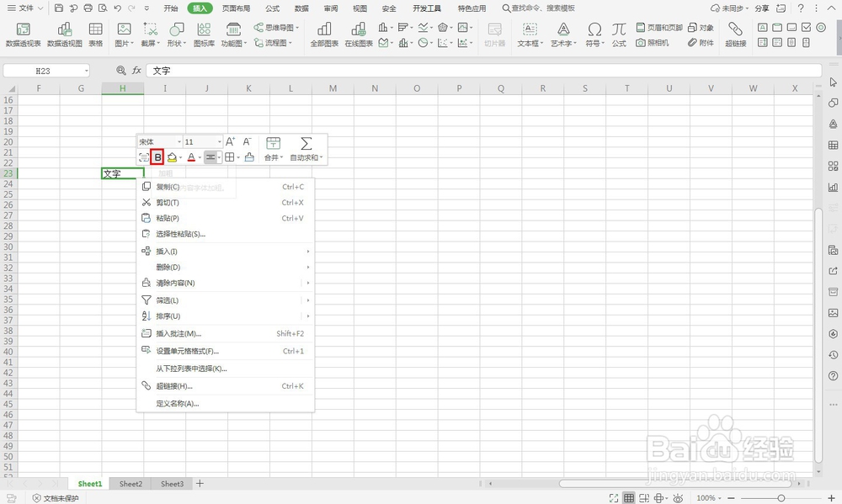Switch to normal view in status bar

628,498
